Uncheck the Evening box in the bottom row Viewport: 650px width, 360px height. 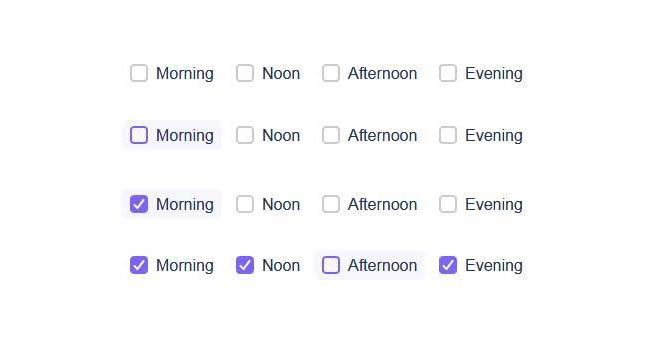pyautogui.click(x=448, y=265)
